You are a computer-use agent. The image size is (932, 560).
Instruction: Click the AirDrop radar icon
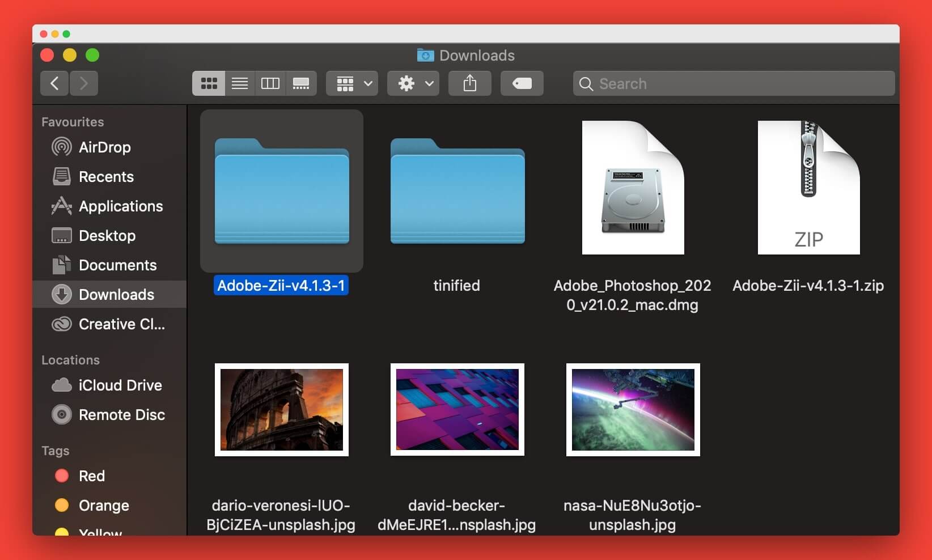(x=62, y=147)
